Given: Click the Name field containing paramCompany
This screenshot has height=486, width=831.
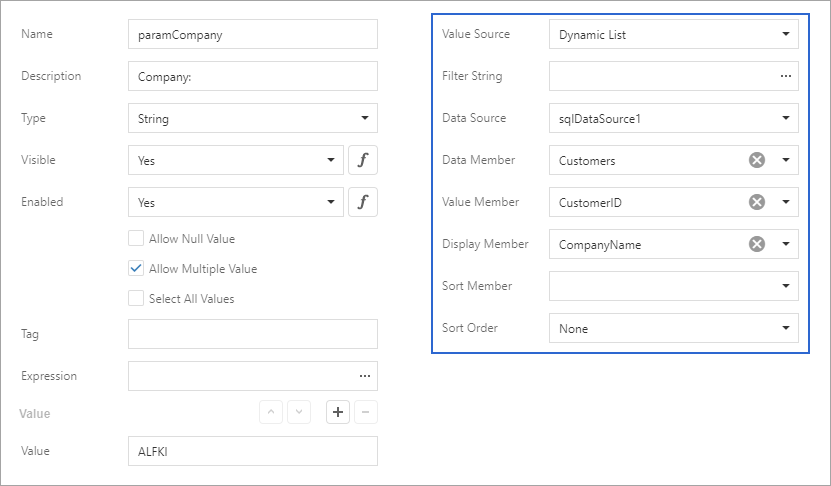Looking at the screenshot, I should [x=252, y=34].
